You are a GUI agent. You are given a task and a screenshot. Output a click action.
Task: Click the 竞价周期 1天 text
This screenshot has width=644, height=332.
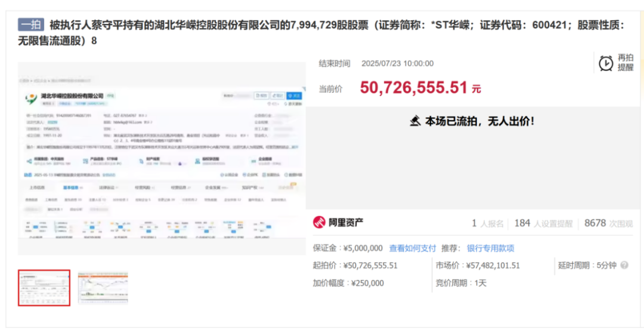coord(461,283)
